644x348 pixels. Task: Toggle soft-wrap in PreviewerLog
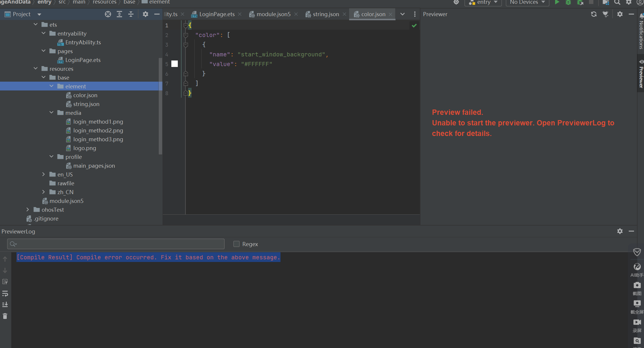click(5, 293)
